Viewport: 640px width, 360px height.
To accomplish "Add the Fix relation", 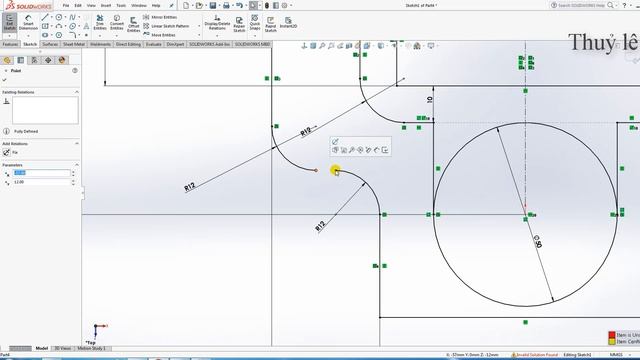I will (x=10, y=152).
